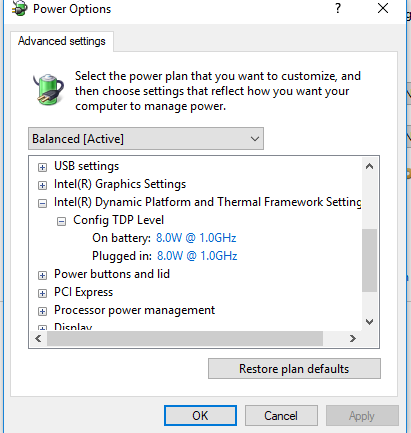
Task: Click the question mark help icon
Action: point(338,8)
